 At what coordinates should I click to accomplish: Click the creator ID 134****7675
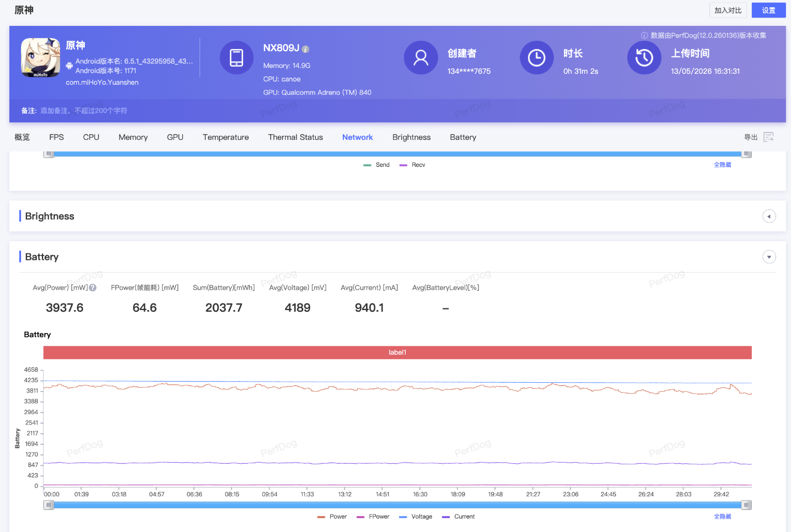coord(469,71)
